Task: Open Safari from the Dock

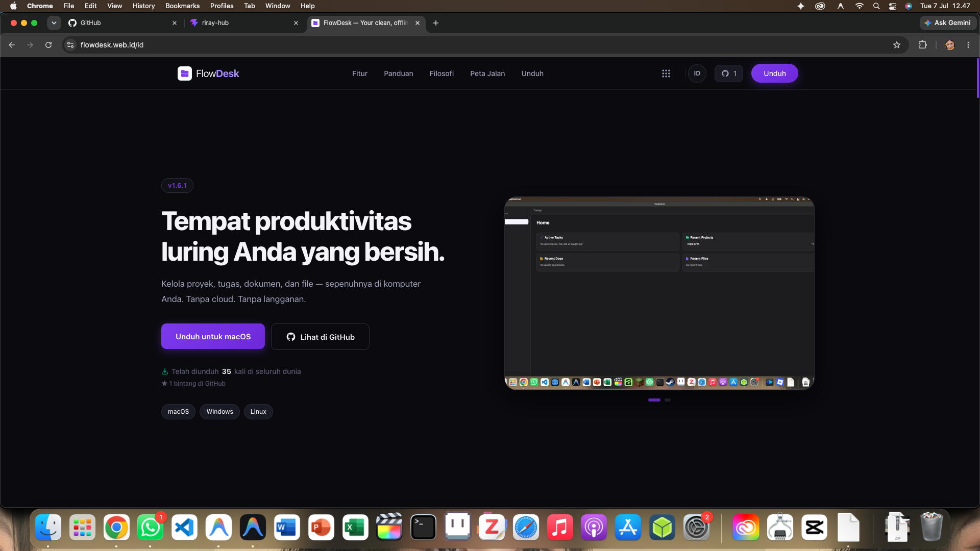Action: [526, 528]
